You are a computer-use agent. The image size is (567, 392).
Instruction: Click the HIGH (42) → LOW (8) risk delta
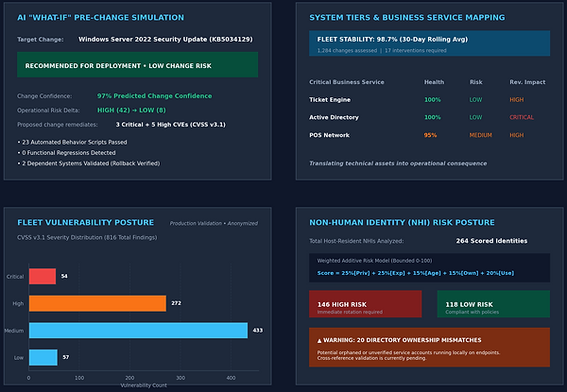coord(131,111)
